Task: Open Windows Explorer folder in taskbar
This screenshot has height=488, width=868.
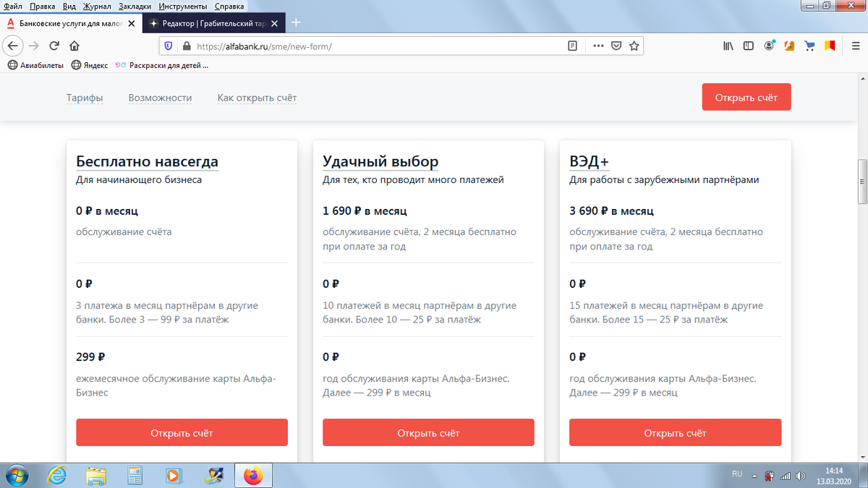Action: pyautogui.click(x=96, y=476)
